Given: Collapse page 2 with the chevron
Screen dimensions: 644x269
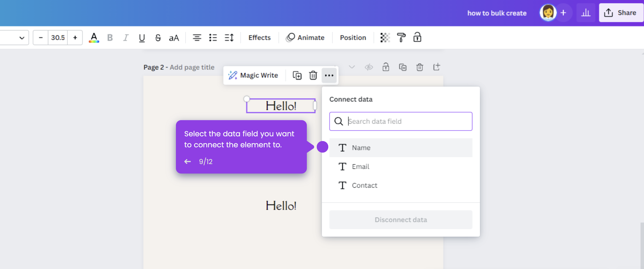Looking at the screenshot, I should (x=352, y=67).
